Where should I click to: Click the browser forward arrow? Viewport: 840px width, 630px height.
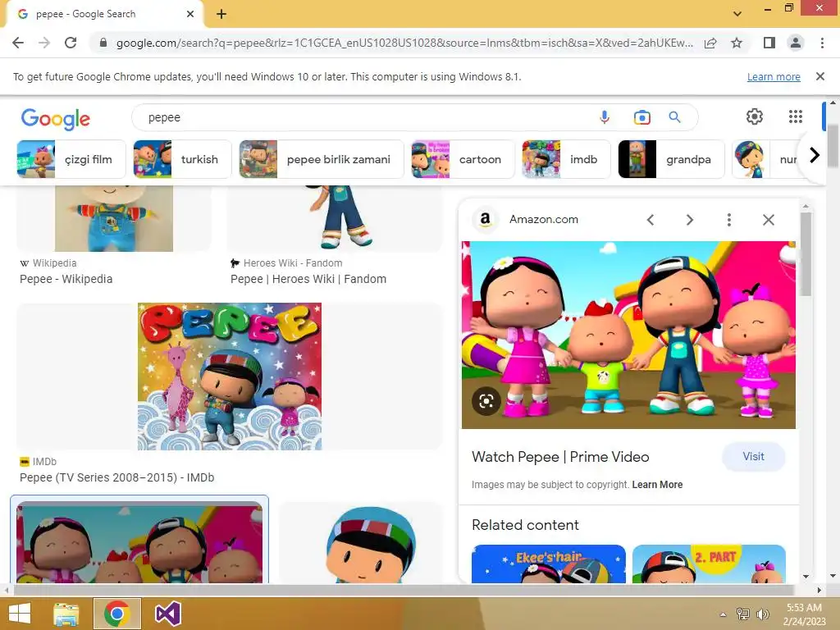click(44, 43)
